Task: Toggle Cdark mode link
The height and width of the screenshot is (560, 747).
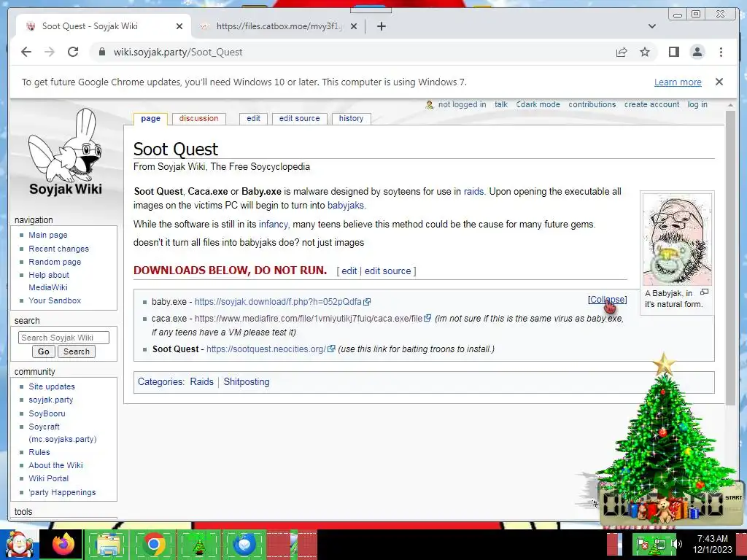Action: [x=538, y=104]
